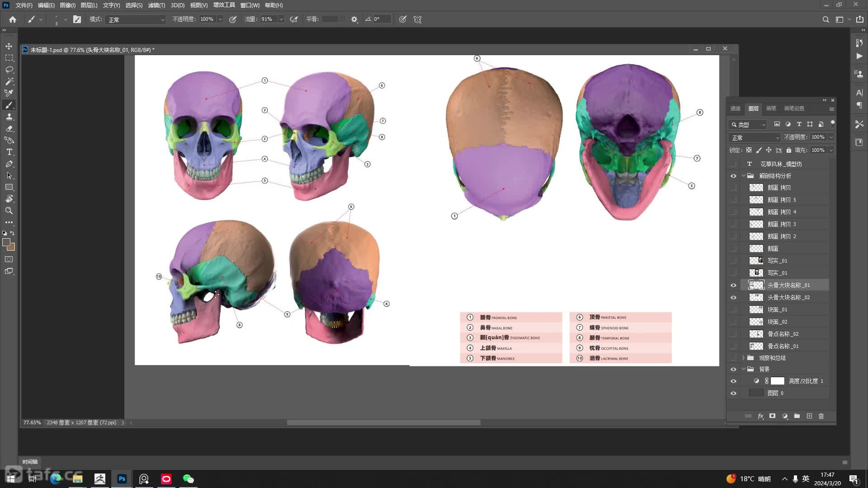Open the 图层(L) menu
The image size is (868, 488).
tap(89, 5)
